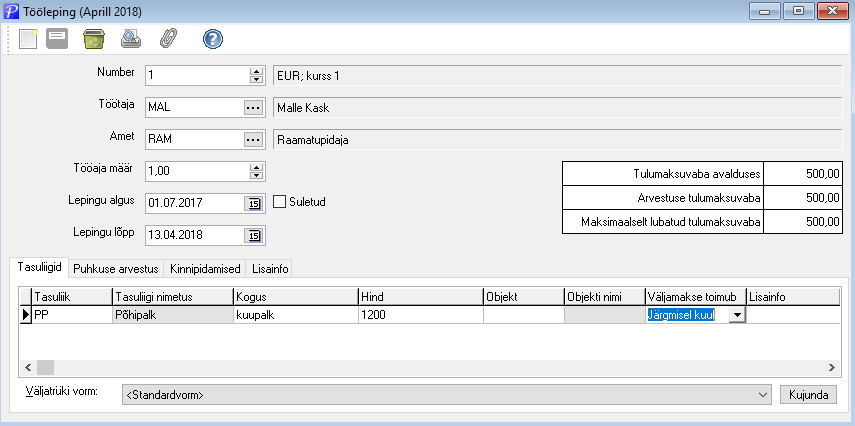Switch to the Puhkuse arvestus tab

(116, 269)
